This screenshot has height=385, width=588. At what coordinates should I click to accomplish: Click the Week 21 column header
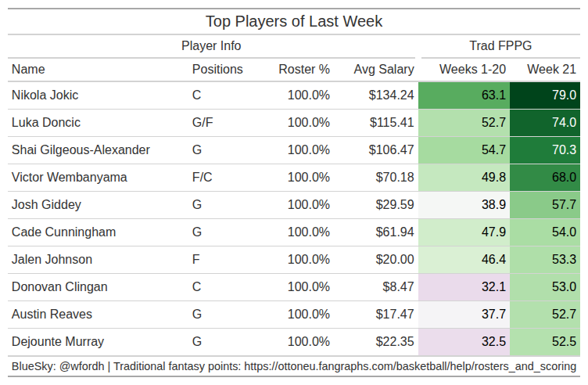pos(551,70)
